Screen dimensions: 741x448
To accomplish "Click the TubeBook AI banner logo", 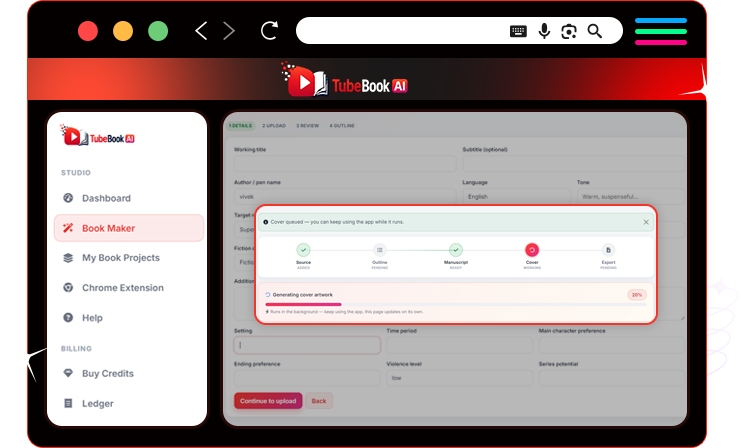I will click(345, 80).
